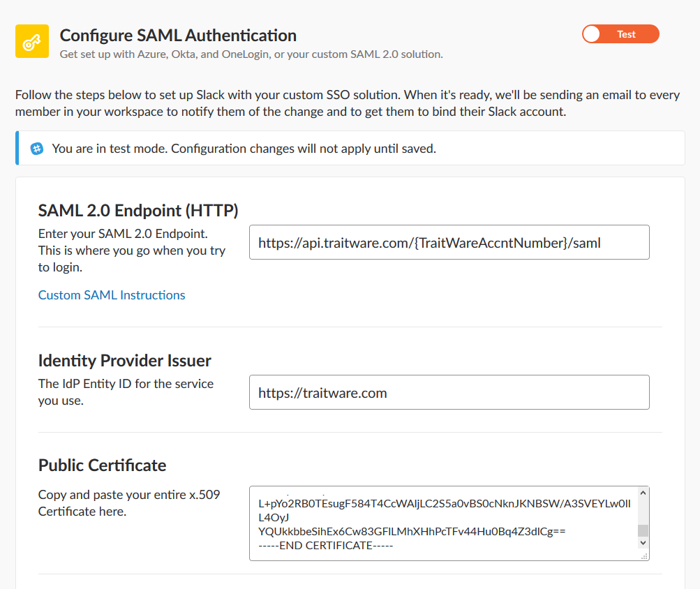The height and width of the screenshot is (589, 700).
Task: Click the certificate textarea scrollbar thumb
Action: click(643, 530)
